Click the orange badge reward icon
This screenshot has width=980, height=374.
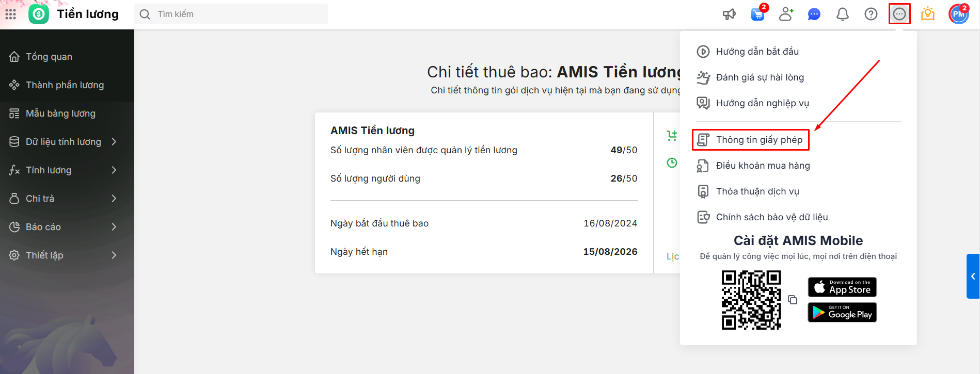point(928,14)
